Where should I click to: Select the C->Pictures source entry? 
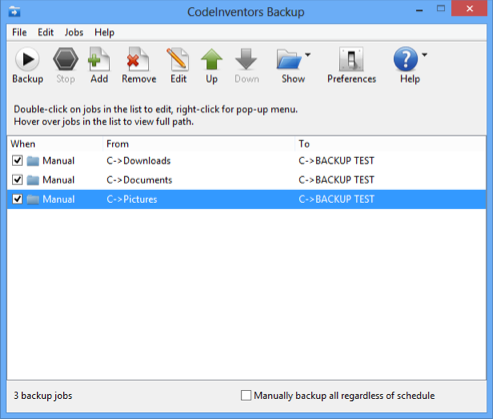click(132, 199)
